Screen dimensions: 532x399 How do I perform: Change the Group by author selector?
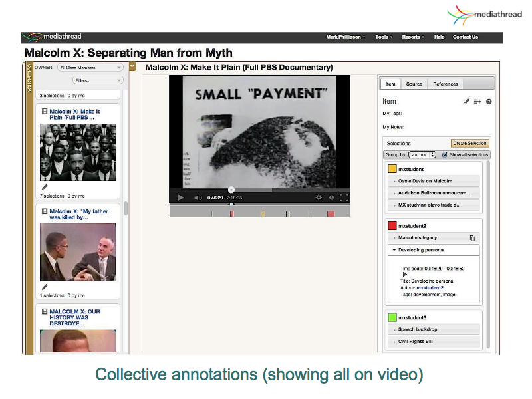pos(423,154)
